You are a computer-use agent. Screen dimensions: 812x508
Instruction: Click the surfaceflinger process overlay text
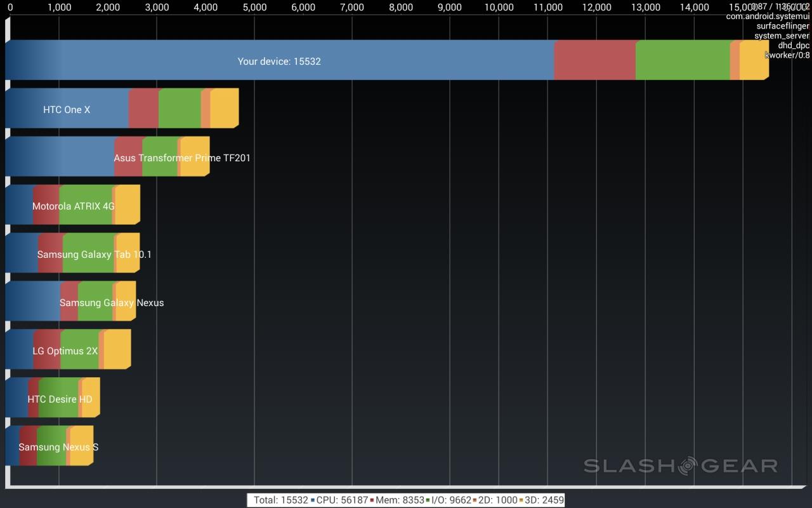782,26
